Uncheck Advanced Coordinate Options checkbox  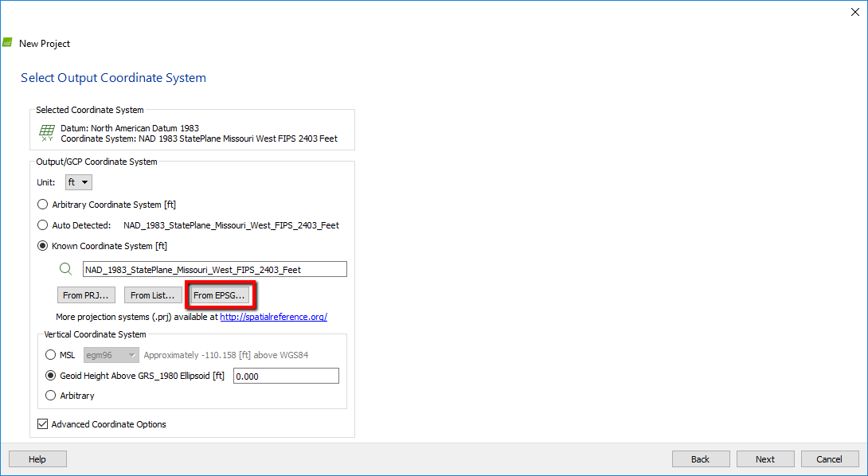[43, 424]
